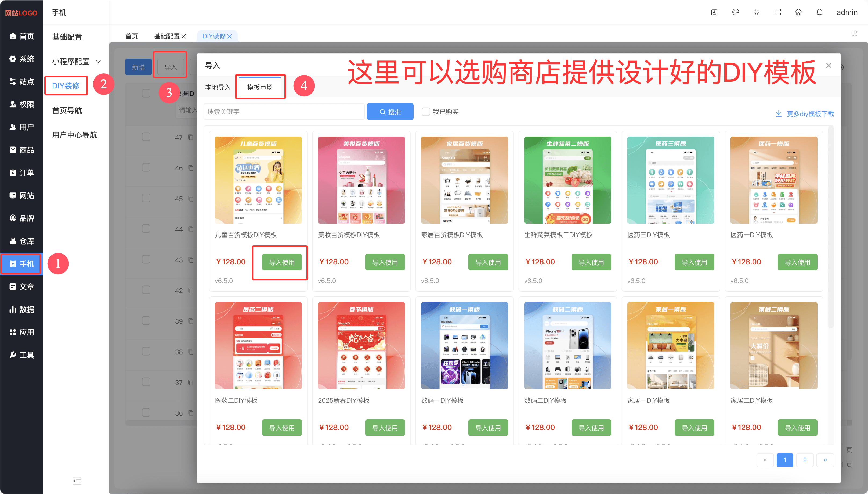Open 站点 in the sidebar

[22, 81]
